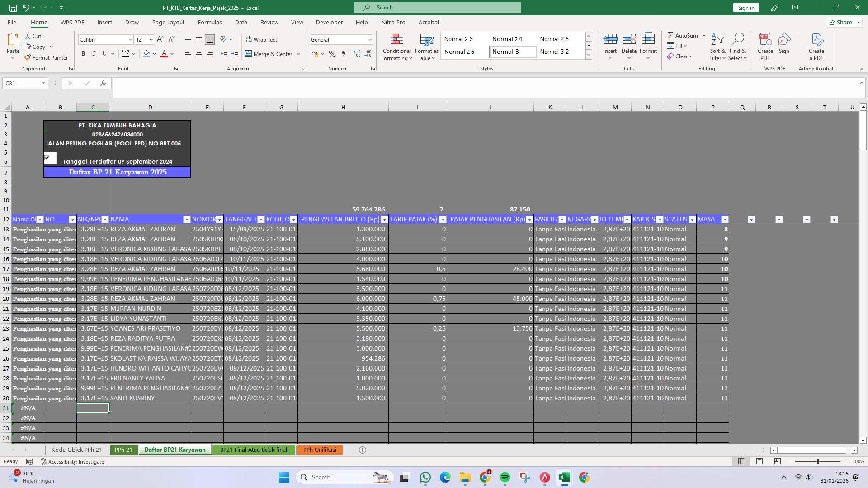The height and width of the screenshot is (488, 868).
Task: Click Increase Decimal icon
Action: [x=357, y=54]
